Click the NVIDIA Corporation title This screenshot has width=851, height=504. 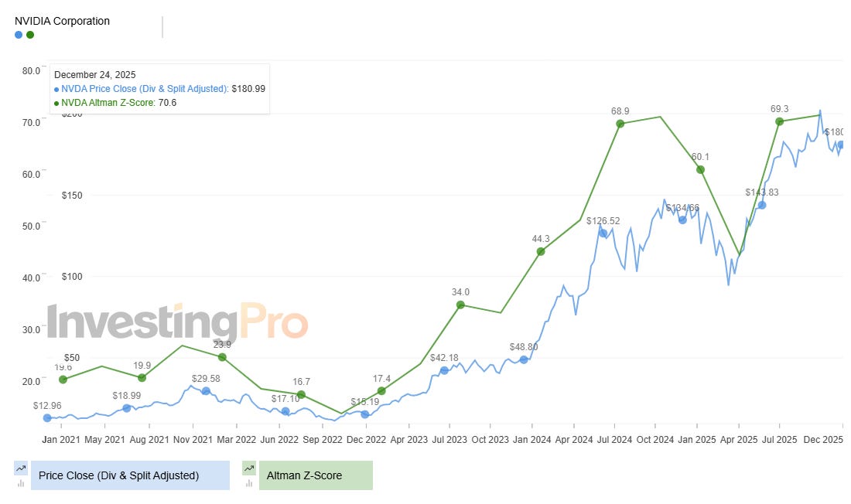pos(62,21)
